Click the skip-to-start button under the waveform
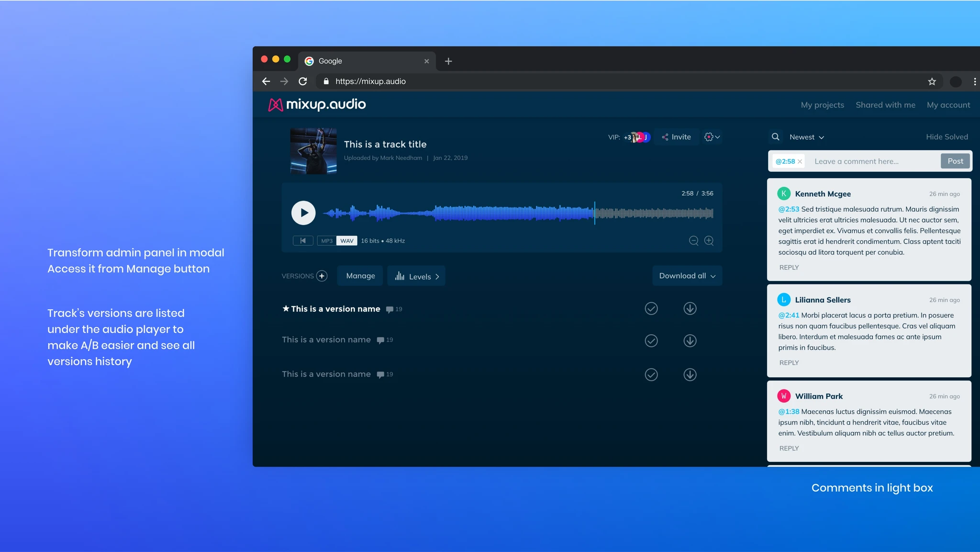Screen dimensions: 980x552 (x=303, y=241)
